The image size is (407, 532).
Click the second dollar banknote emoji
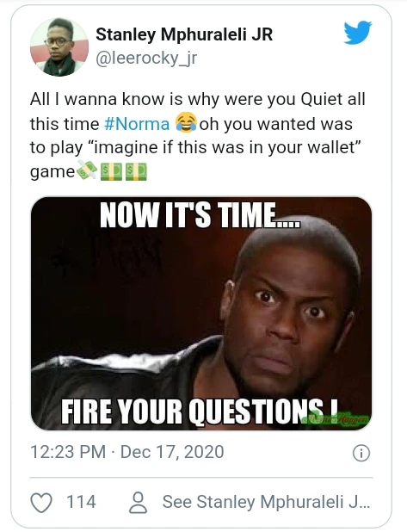tap(136, 171)
